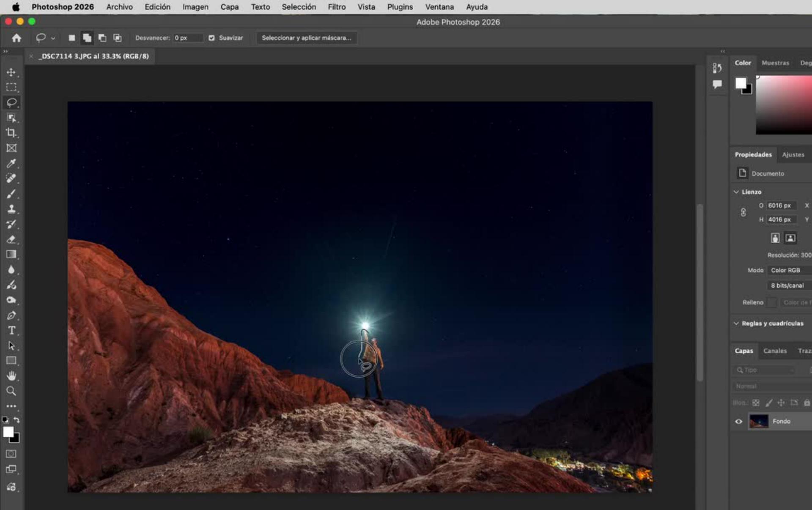Select the Hand tool
Image resolution: width=812 pixels, height=510 pixels.
(x=11, y=376)
